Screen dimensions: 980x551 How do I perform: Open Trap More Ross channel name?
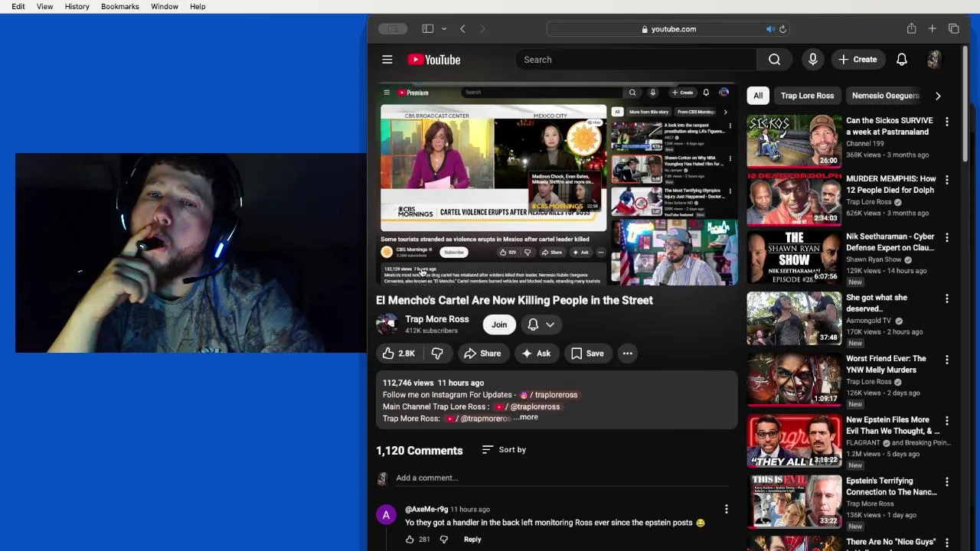pos(436,319)
